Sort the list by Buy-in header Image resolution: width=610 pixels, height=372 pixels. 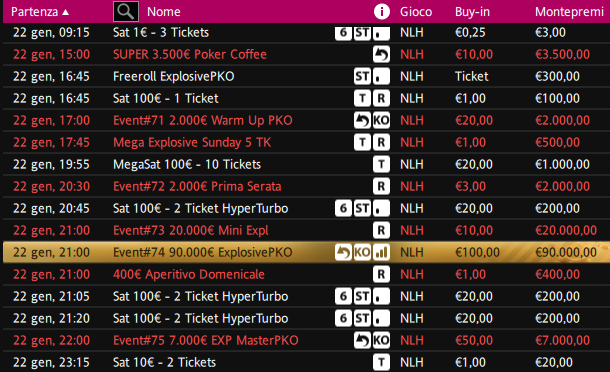[x=472, y=12]
